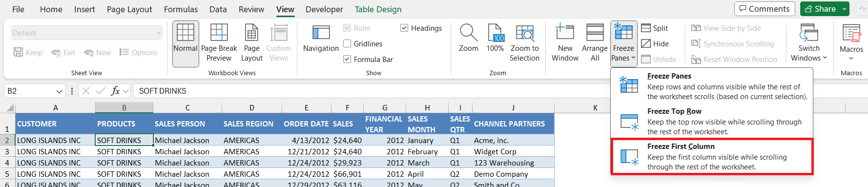Open the Navigation pane icon
The width and height of the screenshot is (868, 187).
[x=321, y=33]
